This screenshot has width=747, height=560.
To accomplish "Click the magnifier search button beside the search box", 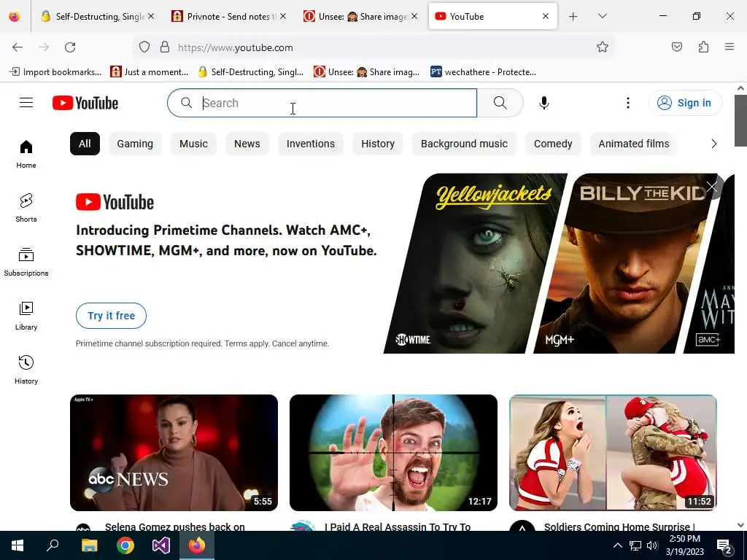I will click(x=500, y=103).
